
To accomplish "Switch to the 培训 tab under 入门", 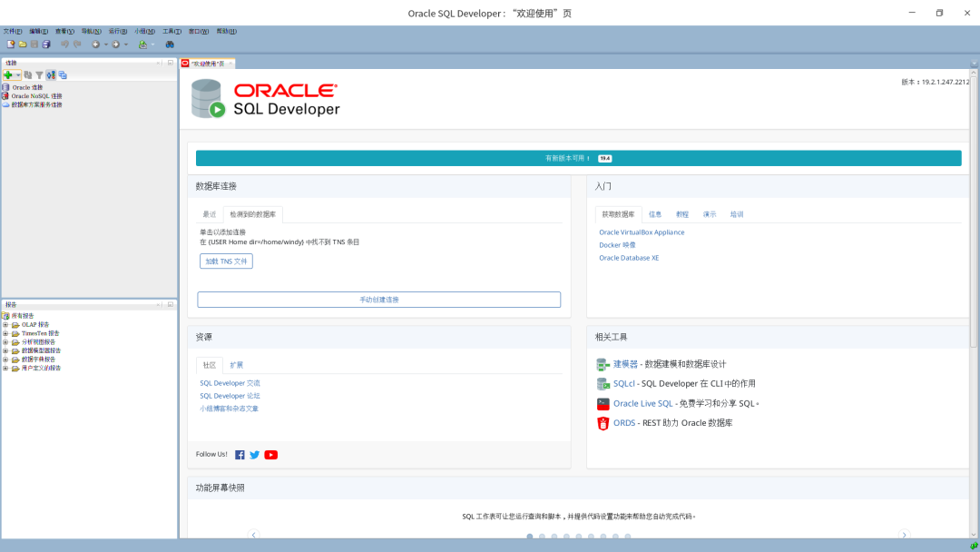I will pyautogui.click(x=737, y=214).
